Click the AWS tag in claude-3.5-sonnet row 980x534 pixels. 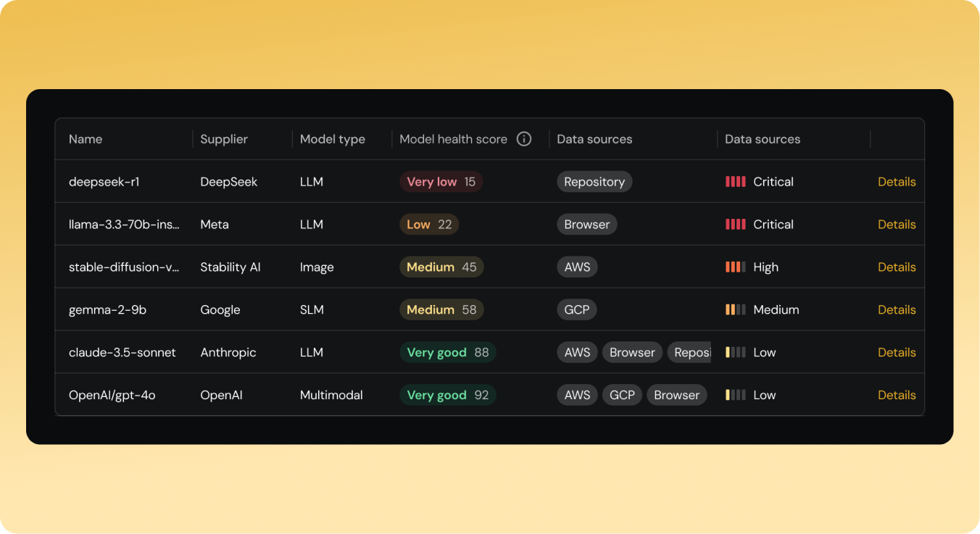coord(577,353)
